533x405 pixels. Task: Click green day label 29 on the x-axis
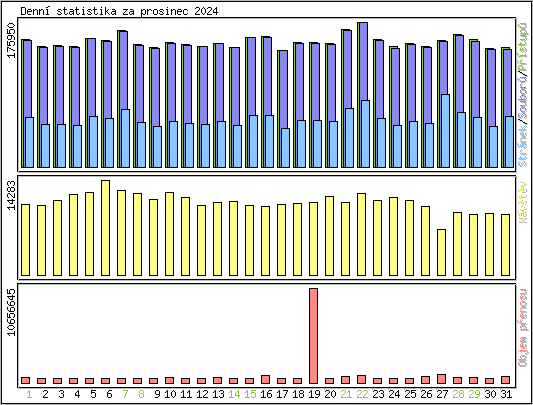(x=474, y=394)
